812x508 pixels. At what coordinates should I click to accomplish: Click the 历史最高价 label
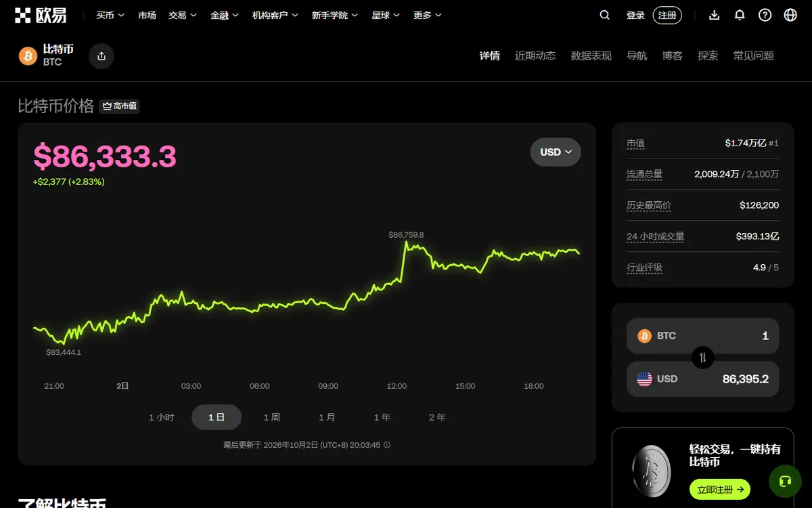coord(649,205)
